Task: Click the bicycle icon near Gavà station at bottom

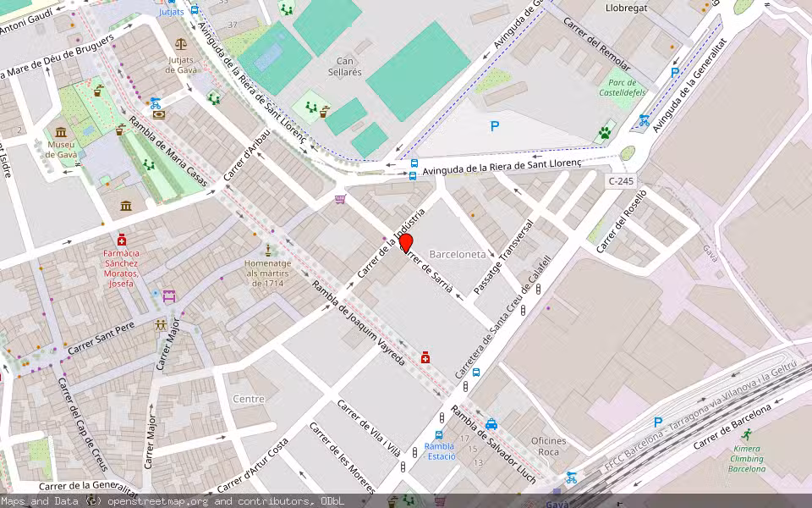Action: coord(571,477)
